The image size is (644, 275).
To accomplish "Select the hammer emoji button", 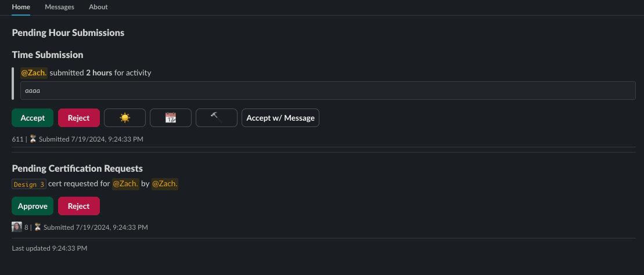I will click(x=217, y=118).
